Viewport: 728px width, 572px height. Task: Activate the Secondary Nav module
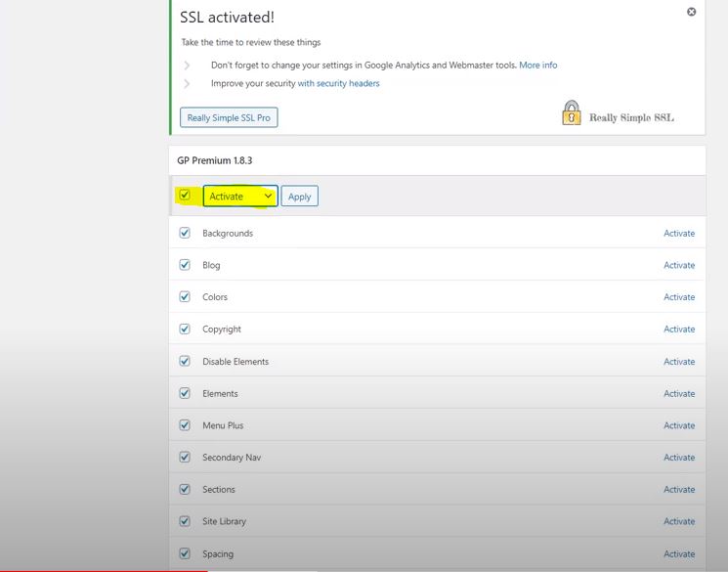pyautogui.click(x=679, y=458)
